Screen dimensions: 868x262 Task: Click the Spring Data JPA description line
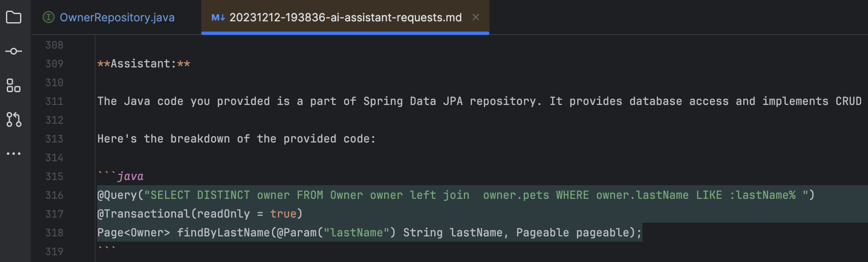[x=479, y=101]
